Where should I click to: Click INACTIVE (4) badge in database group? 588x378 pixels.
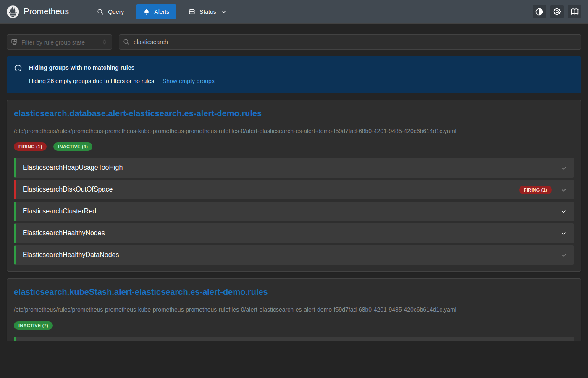pyautogui.click(x=73, y=147)
